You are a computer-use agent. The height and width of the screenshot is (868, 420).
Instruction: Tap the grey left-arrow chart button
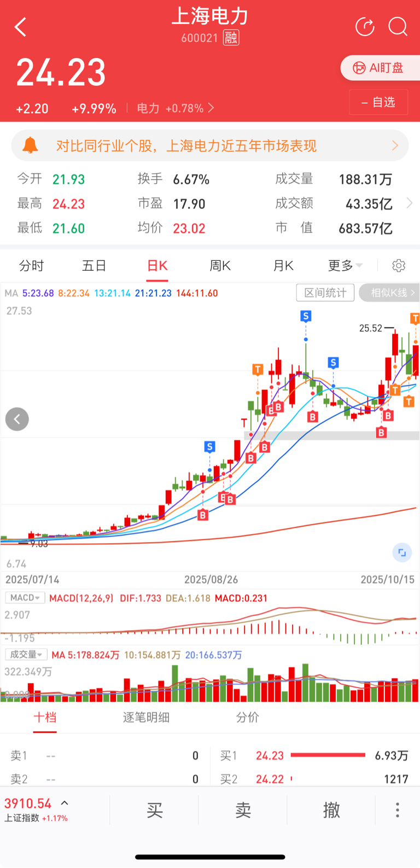[17, 419]
